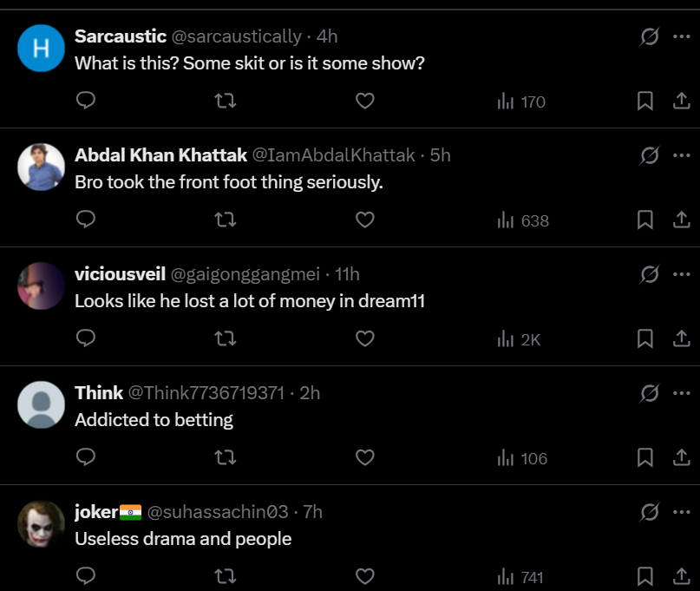Open Think's default gray avatar
This screenshot has height=591, width=700.
(x=42, y=404)
